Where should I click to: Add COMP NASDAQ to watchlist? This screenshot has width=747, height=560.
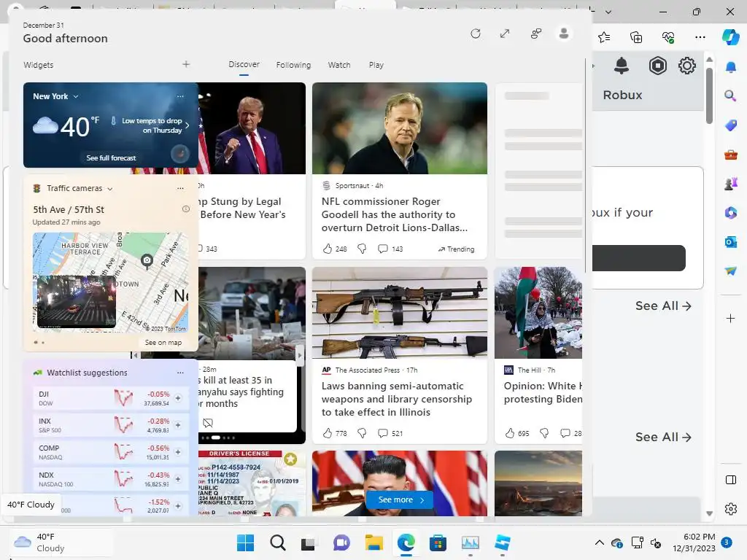pos(178,452)
